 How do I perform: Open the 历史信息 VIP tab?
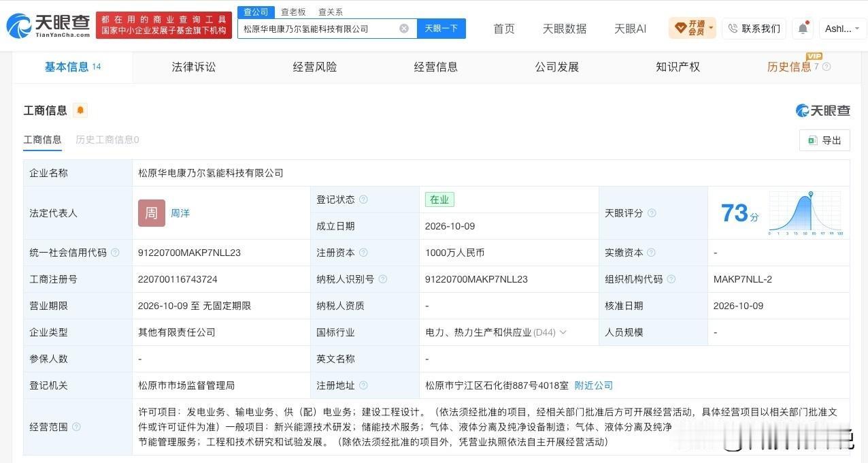coord(789,67)
